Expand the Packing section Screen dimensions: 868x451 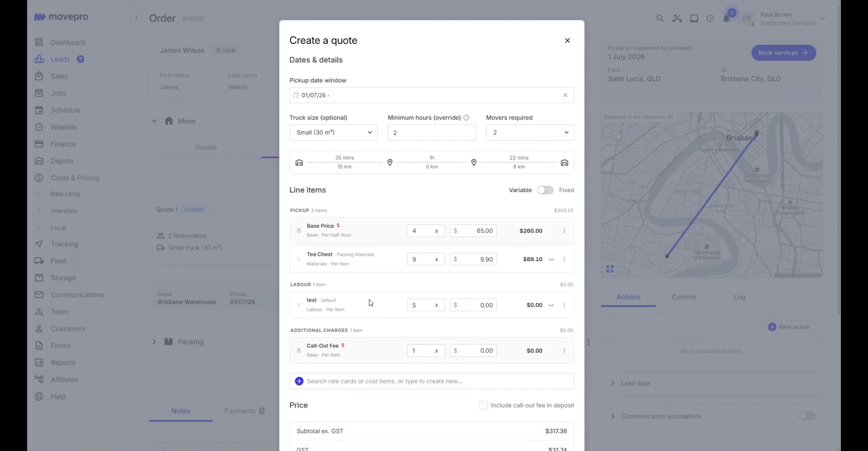154,342
